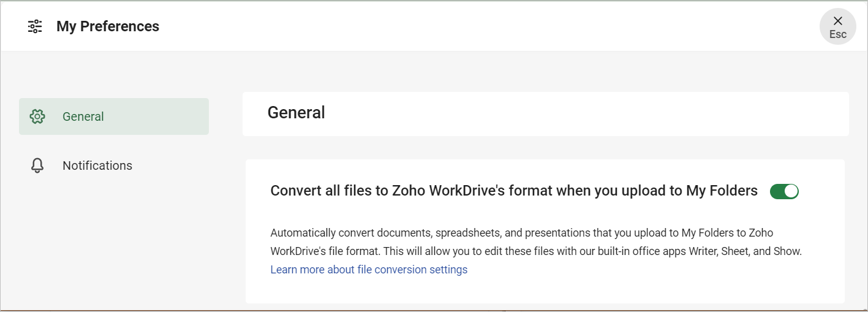This screenshot has height=312, width=868.
Task: Click the General section heading
Action: point(296,113)
